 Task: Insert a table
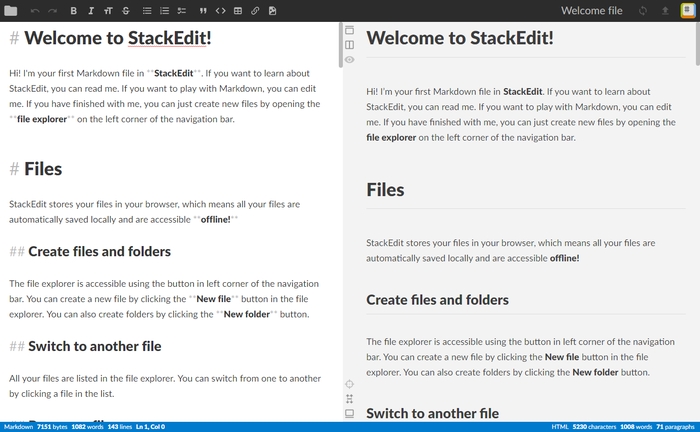point(238,11)
